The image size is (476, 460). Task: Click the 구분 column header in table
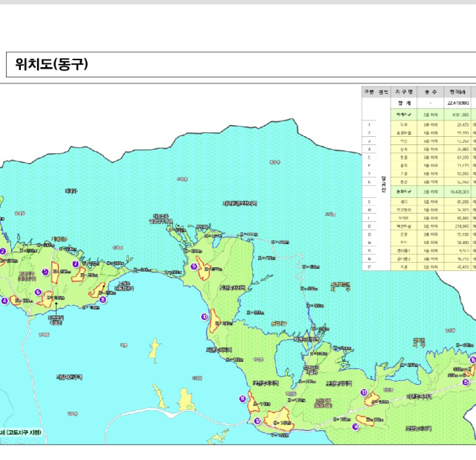pyautogui.click(x=369, y=92)
